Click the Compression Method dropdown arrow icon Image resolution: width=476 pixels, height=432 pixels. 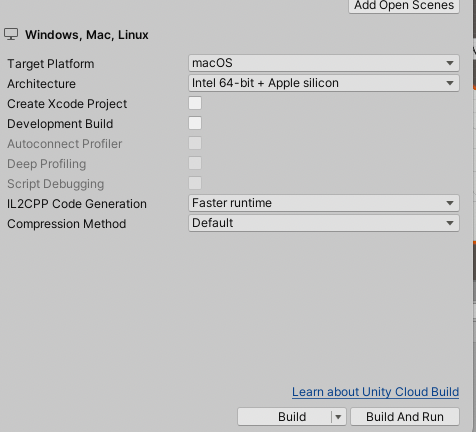coord(450,223)
